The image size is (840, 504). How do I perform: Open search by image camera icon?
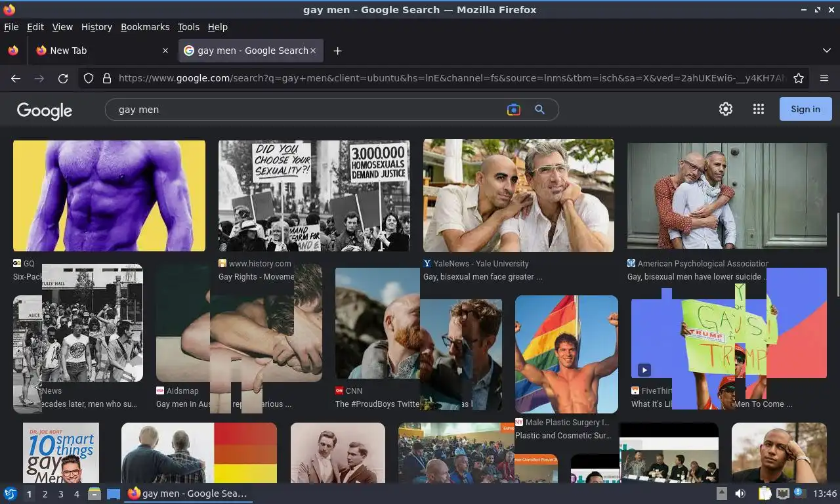point(514,110)
